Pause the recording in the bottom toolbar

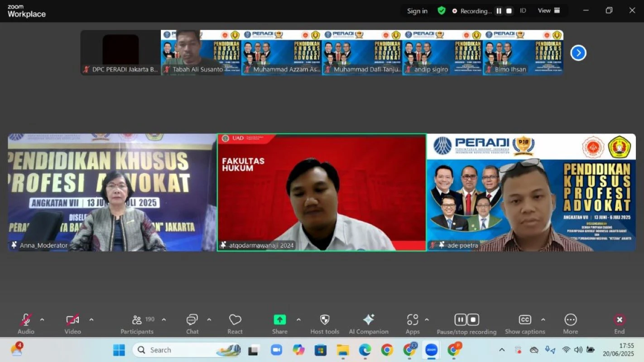pyautogui.click(x=460, y=320)
